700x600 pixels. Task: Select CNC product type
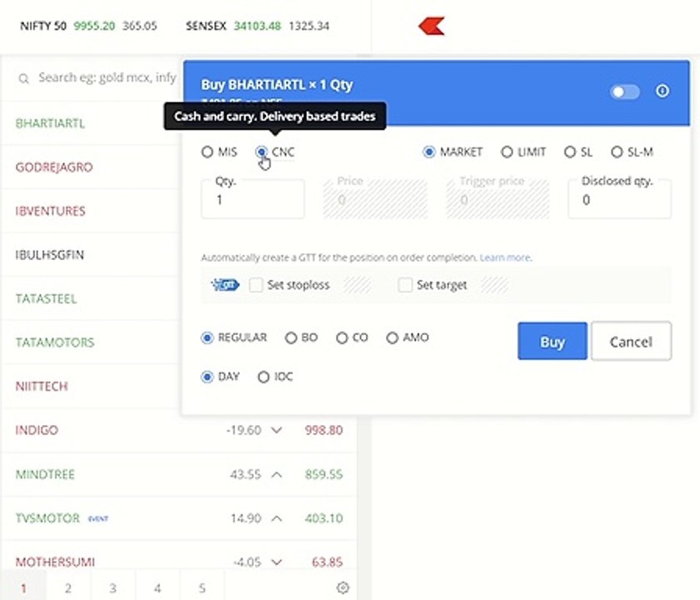(x=262, y=152)
